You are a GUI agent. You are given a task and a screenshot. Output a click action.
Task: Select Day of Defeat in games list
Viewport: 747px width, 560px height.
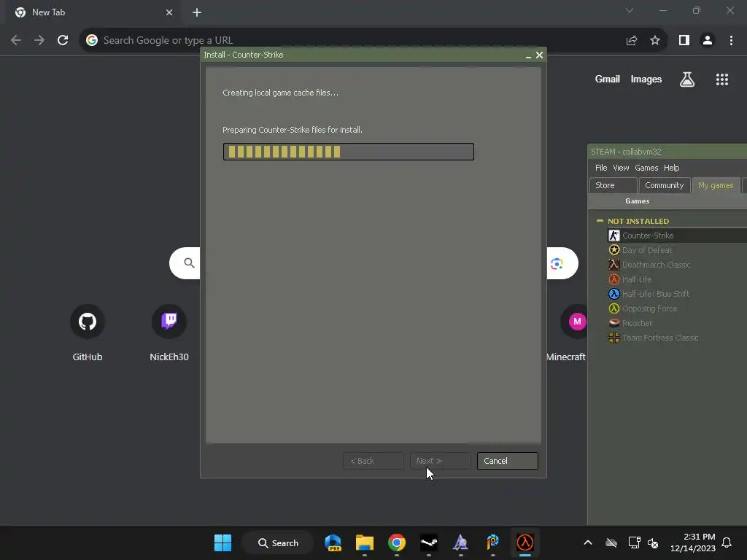pos(646,250)
